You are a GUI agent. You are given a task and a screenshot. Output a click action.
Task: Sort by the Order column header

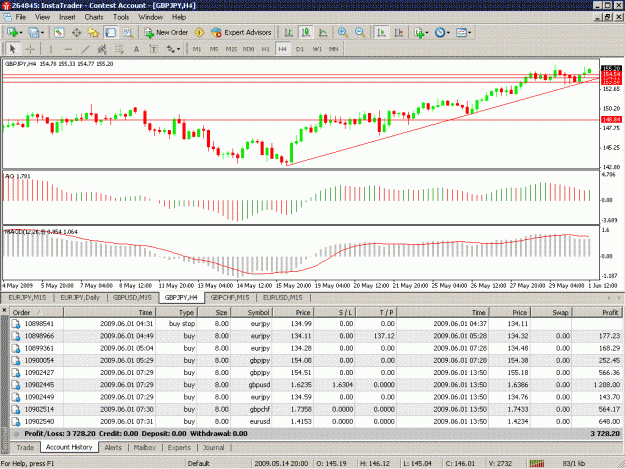tap(37, 313)
